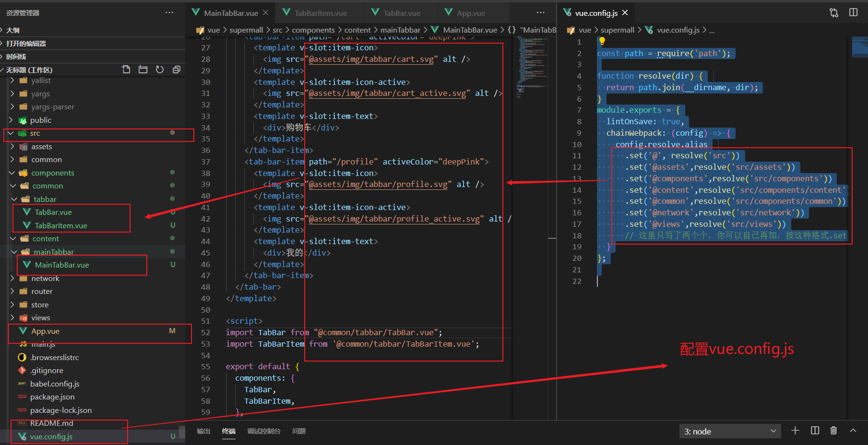Open the 调试控制台 panel tab
Viewport: 868px width, 445px height.
click(264, 431)
